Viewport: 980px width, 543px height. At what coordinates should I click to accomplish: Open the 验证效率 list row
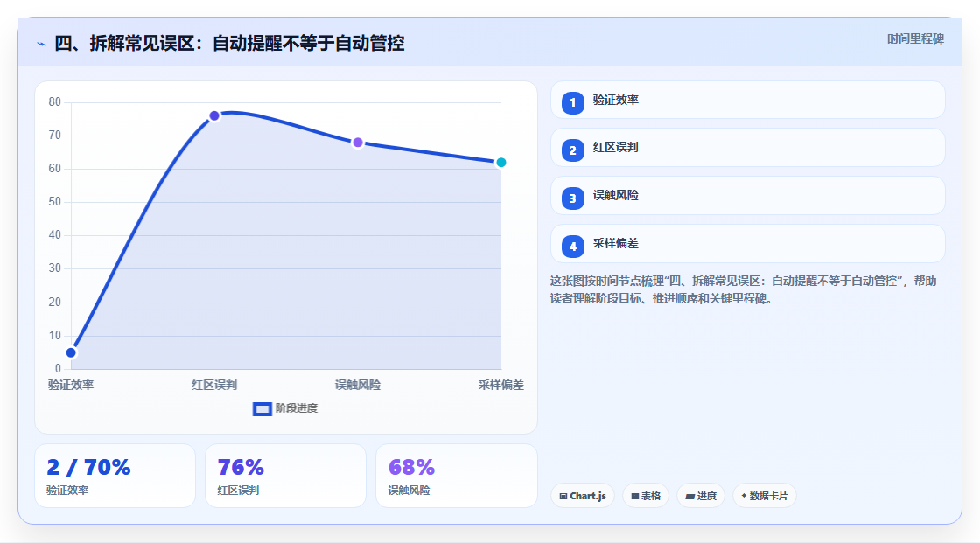point(747,100)
